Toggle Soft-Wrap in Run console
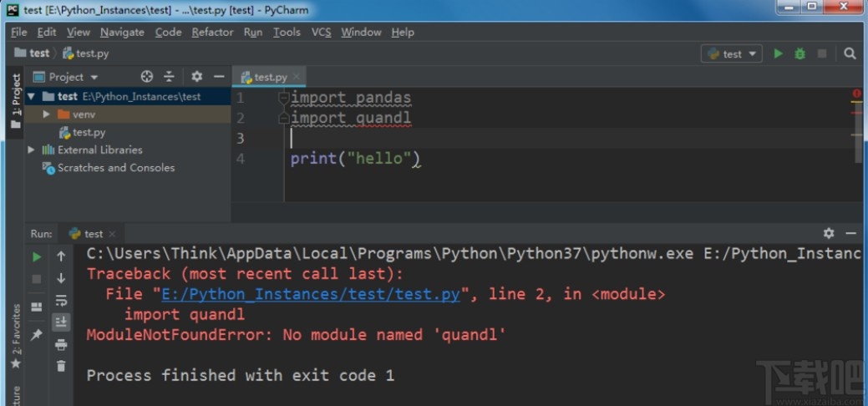 tap(61, 301)
